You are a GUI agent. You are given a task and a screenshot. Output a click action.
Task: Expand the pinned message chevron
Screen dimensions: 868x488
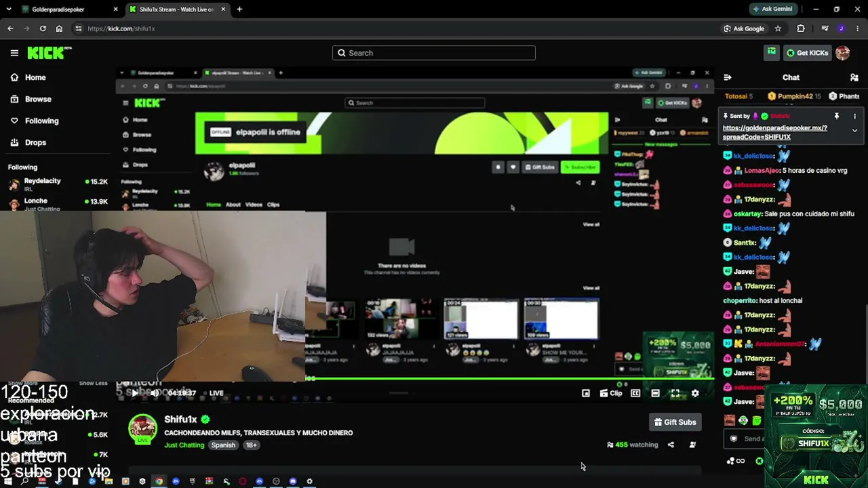[854, 130]
